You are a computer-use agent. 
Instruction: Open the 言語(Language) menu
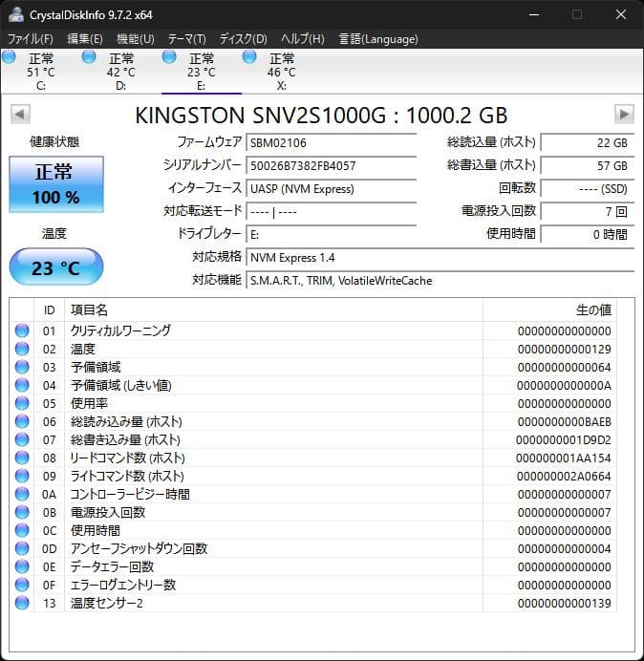click(378, 39)
